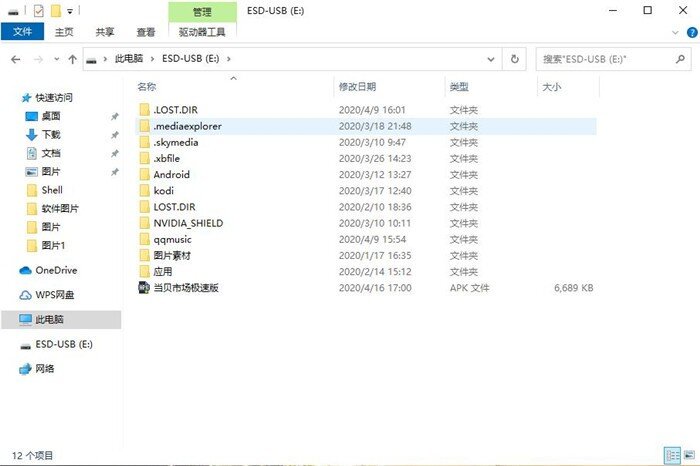Click the New folder quick access icon
700x466 pixels.
click(x=55, y=11)
